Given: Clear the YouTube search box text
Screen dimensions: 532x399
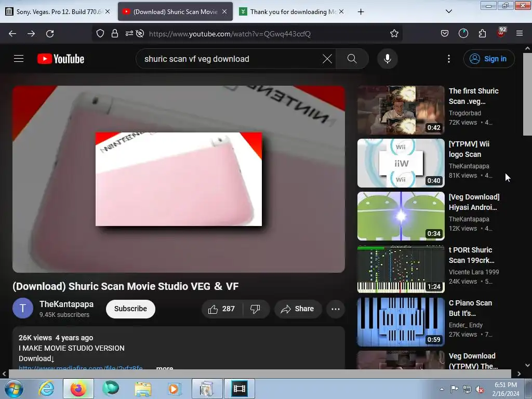Looking at the screenshot, I should (x=327, y=59).
